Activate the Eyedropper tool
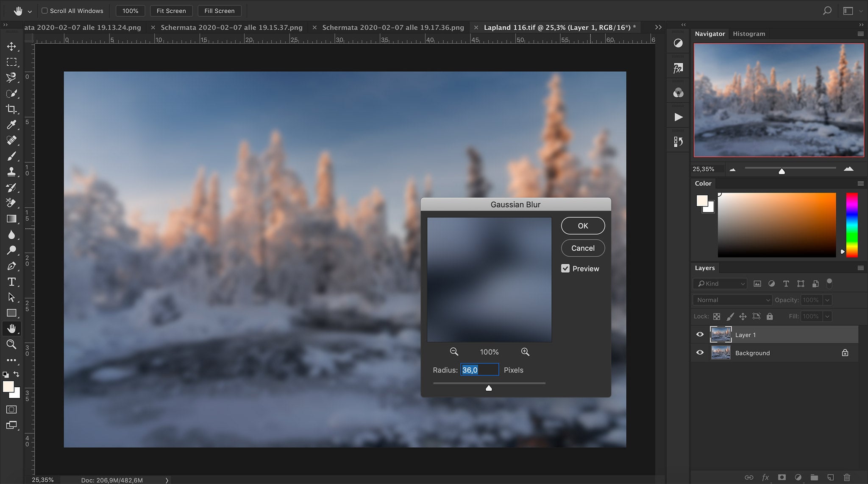Viewport: 868px width, 484px height. 11,125
